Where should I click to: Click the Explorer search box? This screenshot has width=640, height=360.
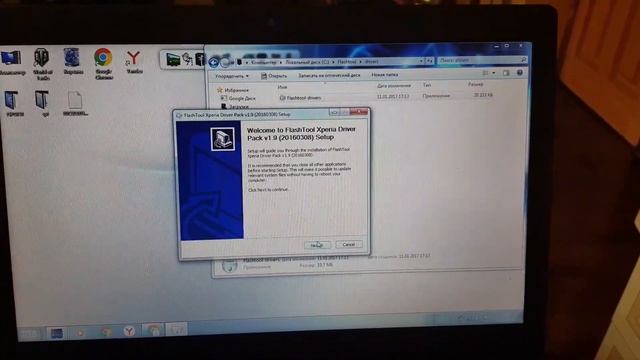(x=482, y=60)
